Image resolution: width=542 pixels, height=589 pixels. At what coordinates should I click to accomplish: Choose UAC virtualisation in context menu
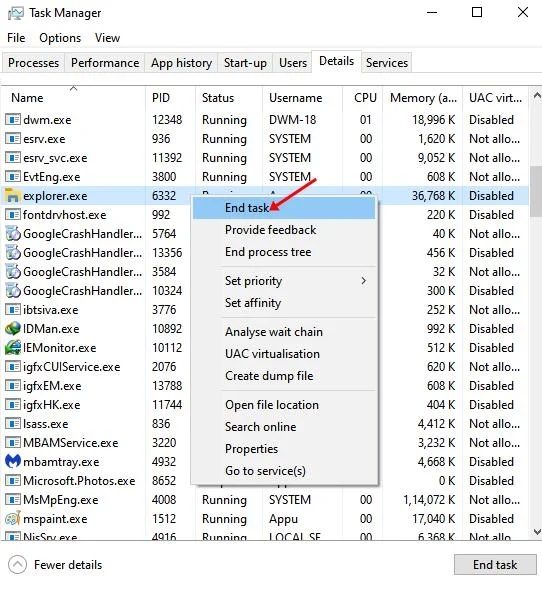pos(284,354)
